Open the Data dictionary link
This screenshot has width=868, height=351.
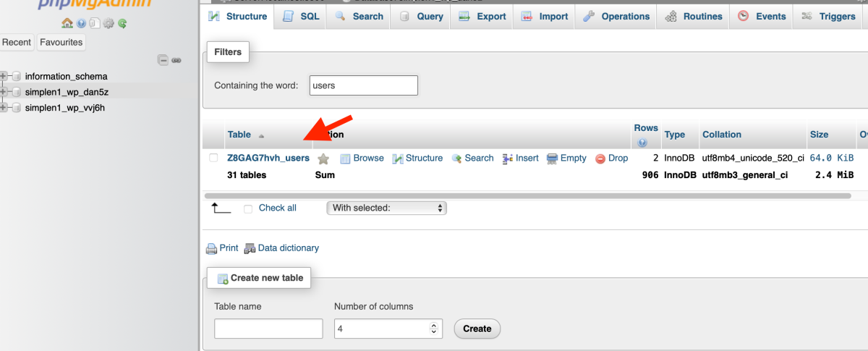tap(289, 248)
